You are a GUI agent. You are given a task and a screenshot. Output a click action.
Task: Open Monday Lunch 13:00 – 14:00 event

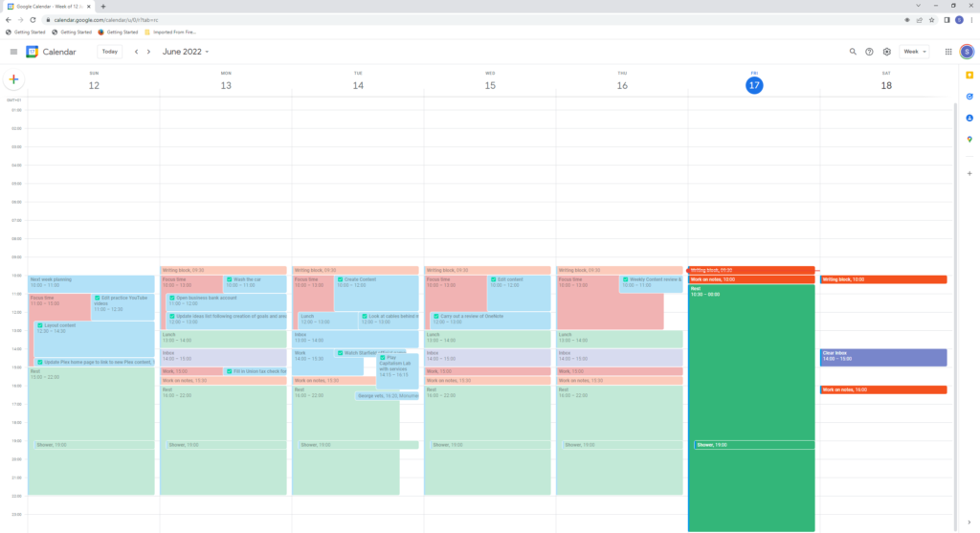pos(223,340)
